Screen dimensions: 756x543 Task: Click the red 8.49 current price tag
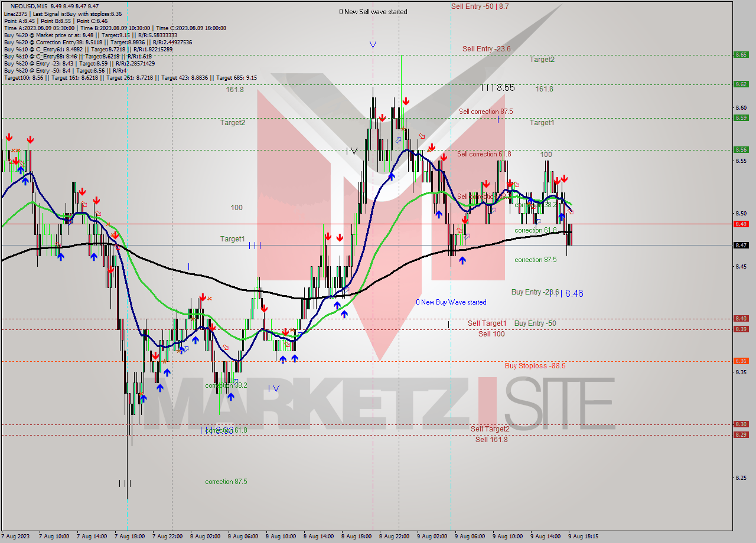(741, 224)
